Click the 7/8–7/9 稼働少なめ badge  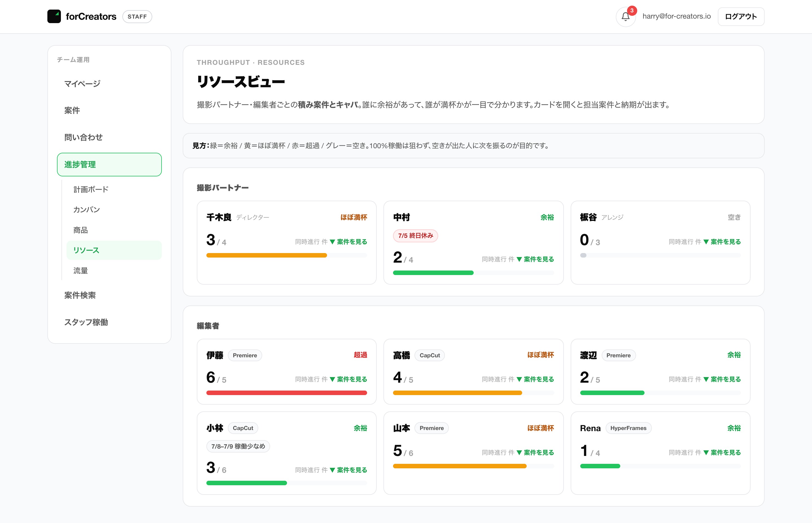pos(238,446)
